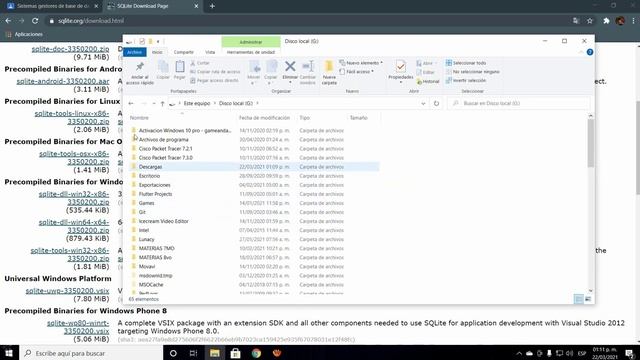640x360 pixels.
Task: Open the Fácil acceso dropdown
Action: [357, 72]
